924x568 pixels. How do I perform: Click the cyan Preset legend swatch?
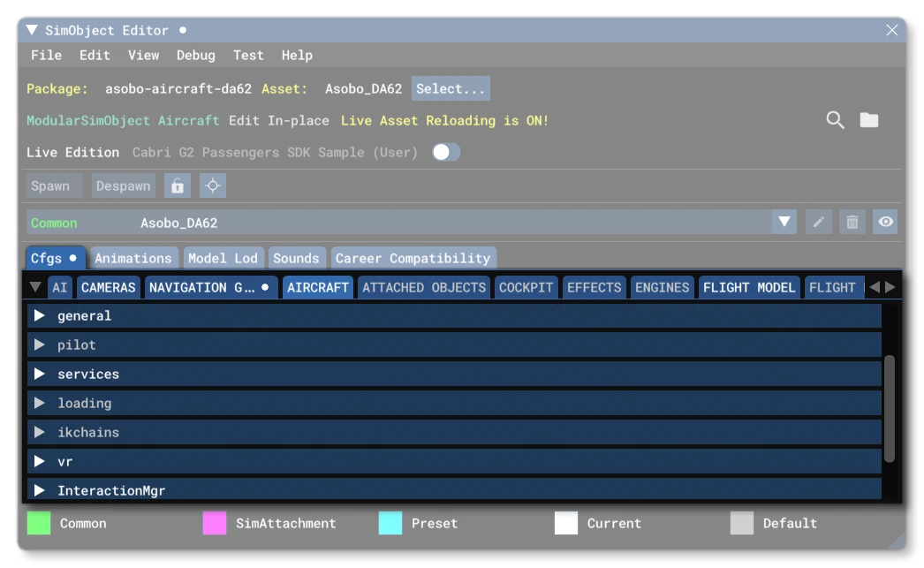coord(390,523)
